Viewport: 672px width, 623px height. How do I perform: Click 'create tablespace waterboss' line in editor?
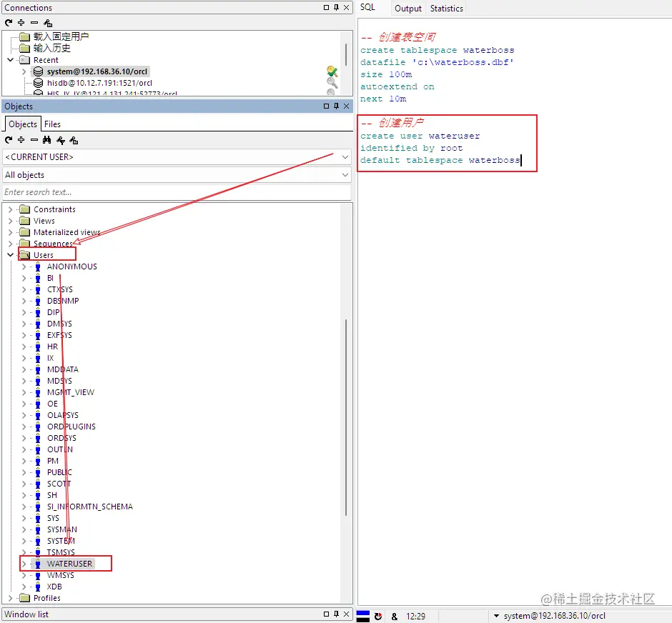coord(437,50)
